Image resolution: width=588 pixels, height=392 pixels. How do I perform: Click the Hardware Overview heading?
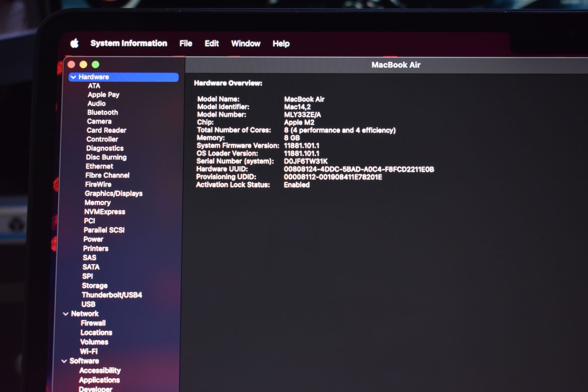(228, 83)
